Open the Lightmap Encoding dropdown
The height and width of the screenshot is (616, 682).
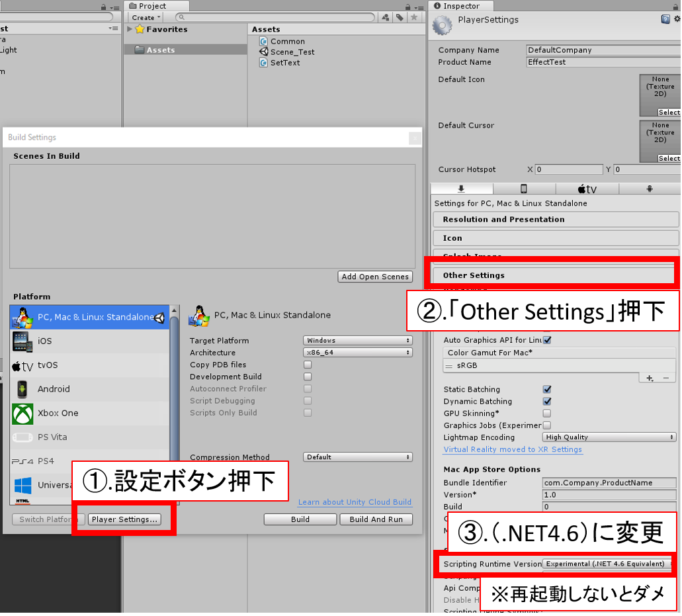[608, 437]
